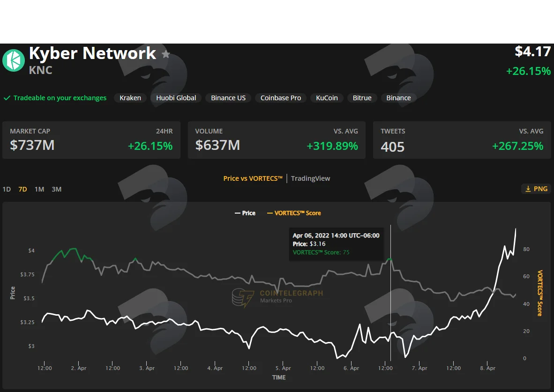Switch chart range to 1D
The width and height of the screenshot is (554, 392).
coord(7,189)
